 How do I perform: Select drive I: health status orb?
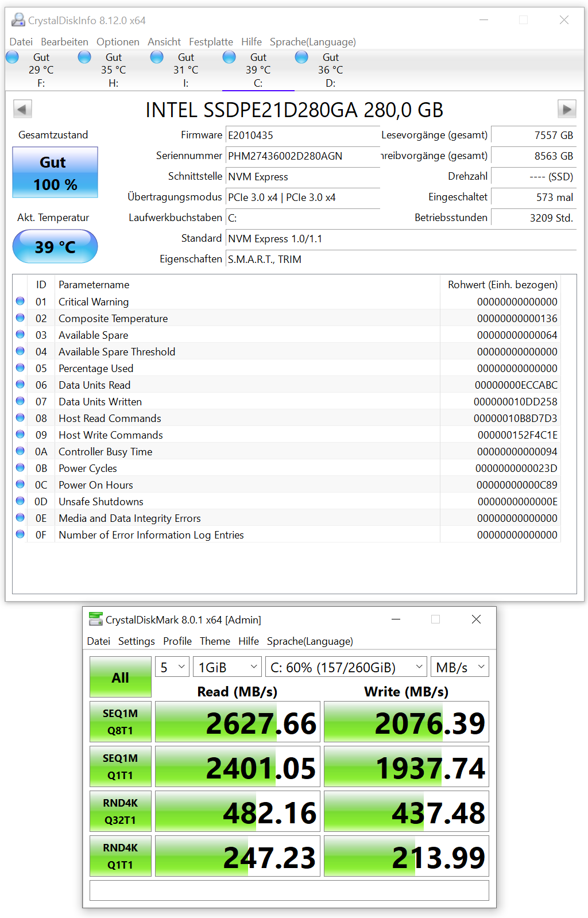[157, 57]
